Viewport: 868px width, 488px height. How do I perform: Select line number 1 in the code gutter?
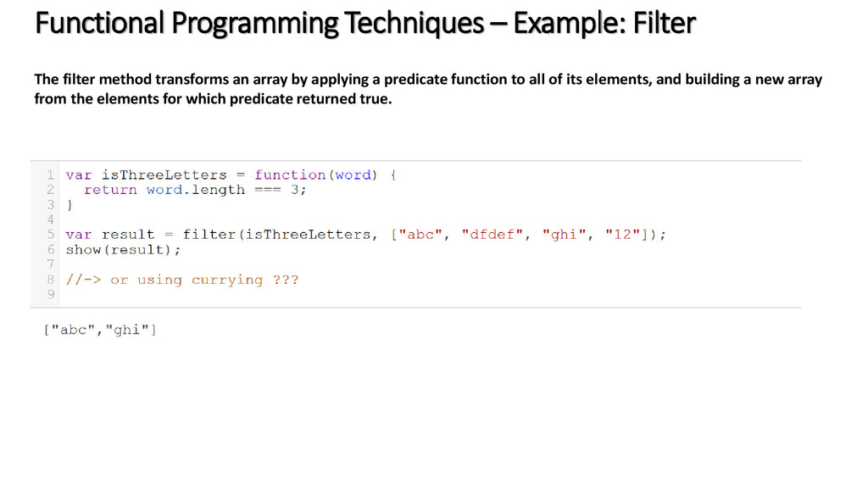click(50, 175)
